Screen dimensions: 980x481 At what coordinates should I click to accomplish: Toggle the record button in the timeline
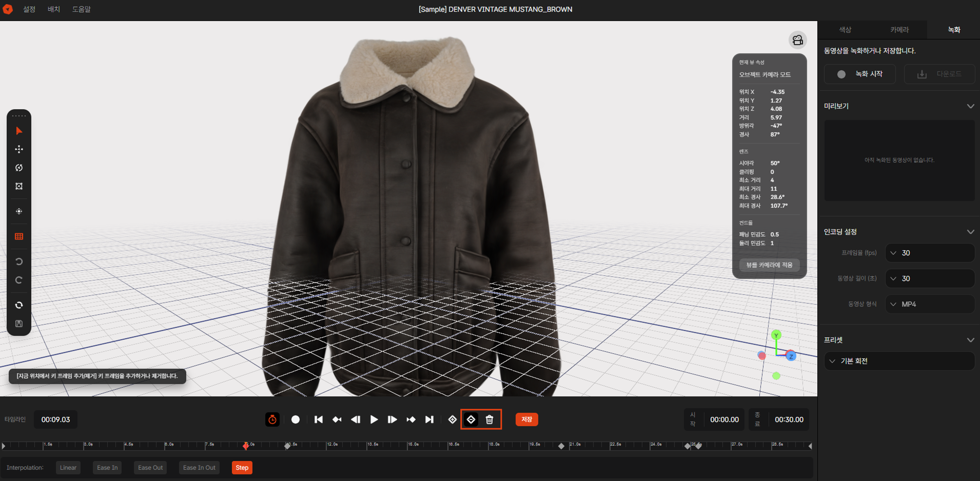[x=296, y=419]
